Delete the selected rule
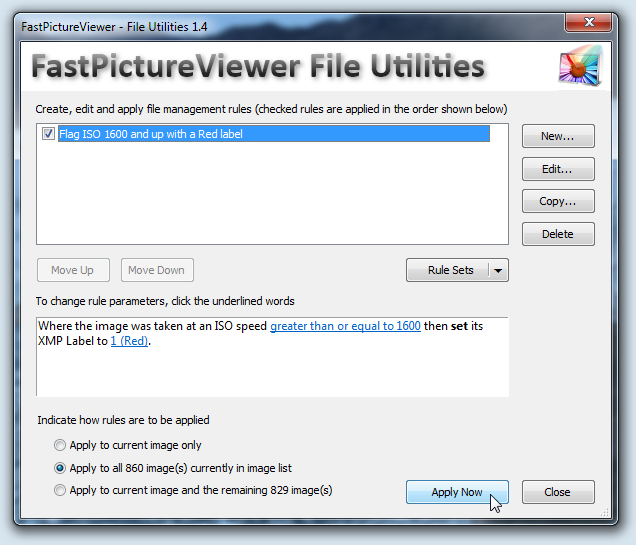The image size is (636, 545). [x=558, y=234]
